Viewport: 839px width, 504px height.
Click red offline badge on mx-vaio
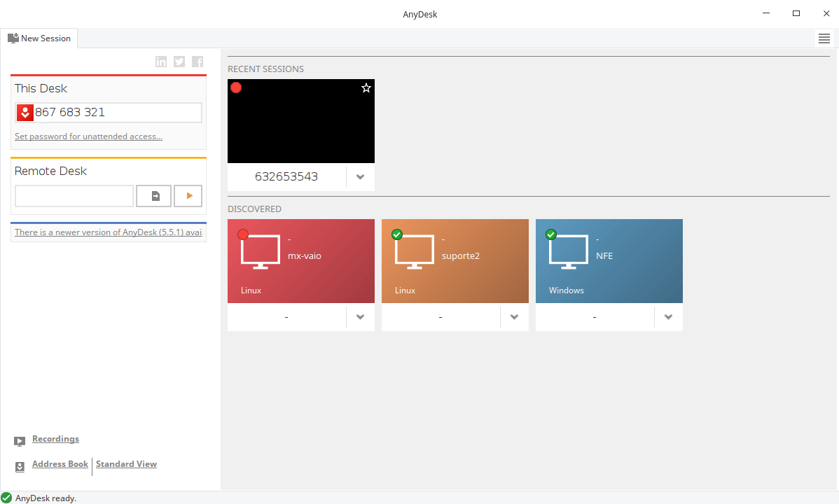click(243, 234)
